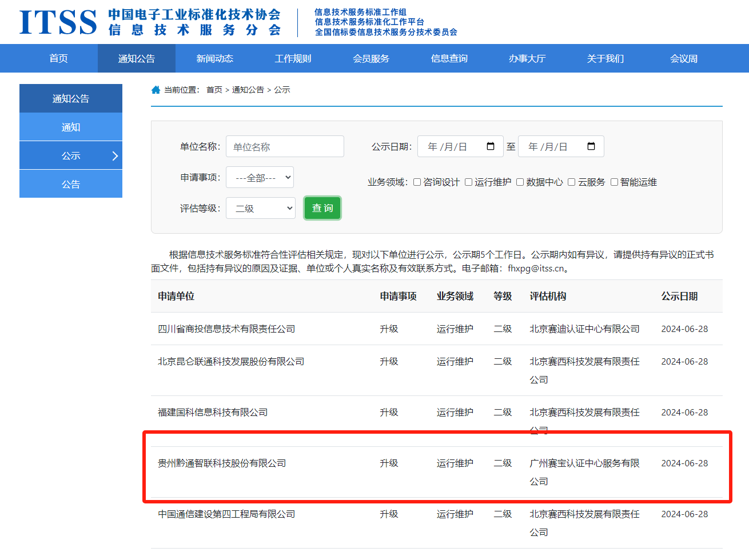This screenshot has height=560, width=749.
Task: Open 贵州黔通智联科技股份有限公司 entry
Action: (x=222, y=463)
